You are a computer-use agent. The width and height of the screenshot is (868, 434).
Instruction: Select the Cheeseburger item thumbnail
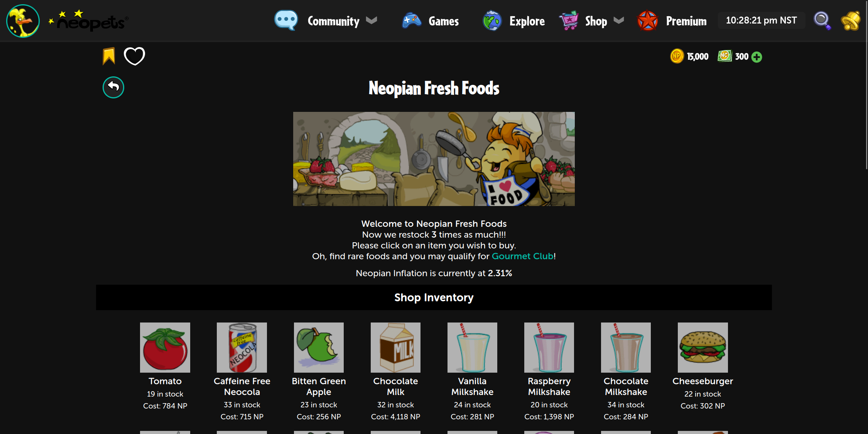[703, 348]
